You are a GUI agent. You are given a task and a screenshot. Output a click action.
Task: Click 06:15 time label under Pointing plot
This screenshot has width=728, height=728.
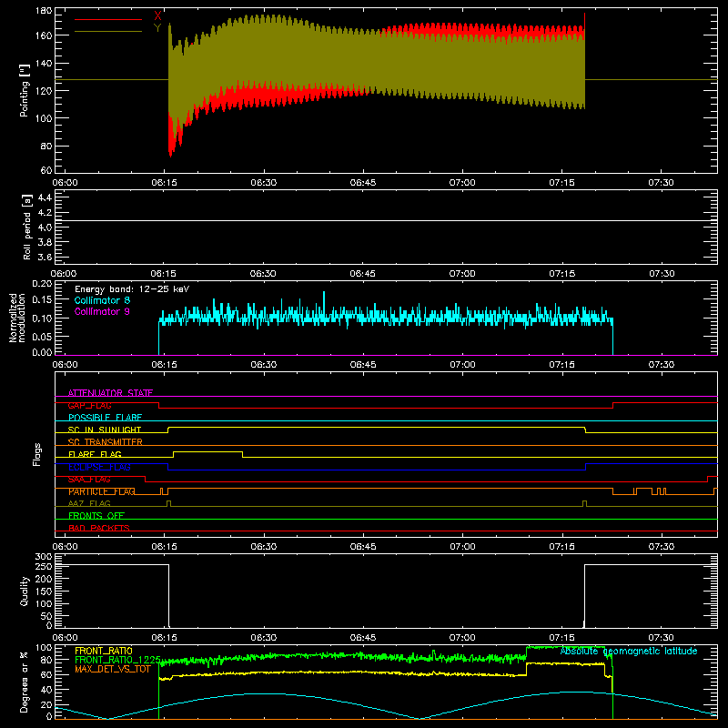pyautogui.click(x=164, y=183)
